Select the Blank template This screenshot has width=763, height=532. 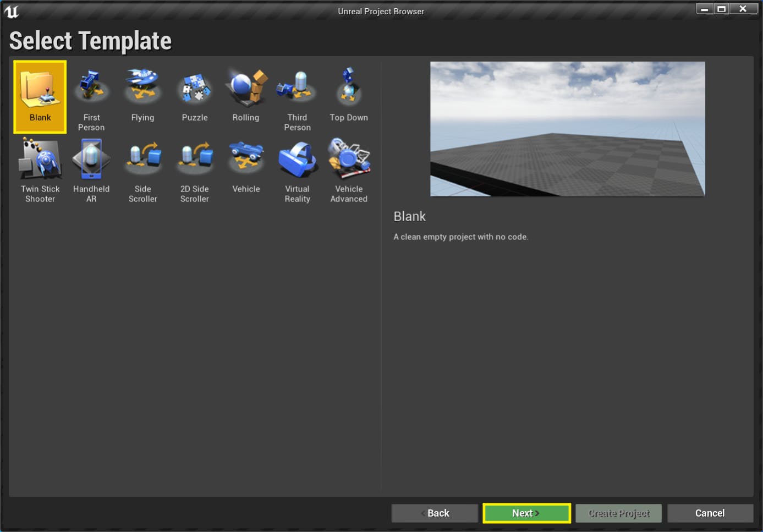[40, 96]
